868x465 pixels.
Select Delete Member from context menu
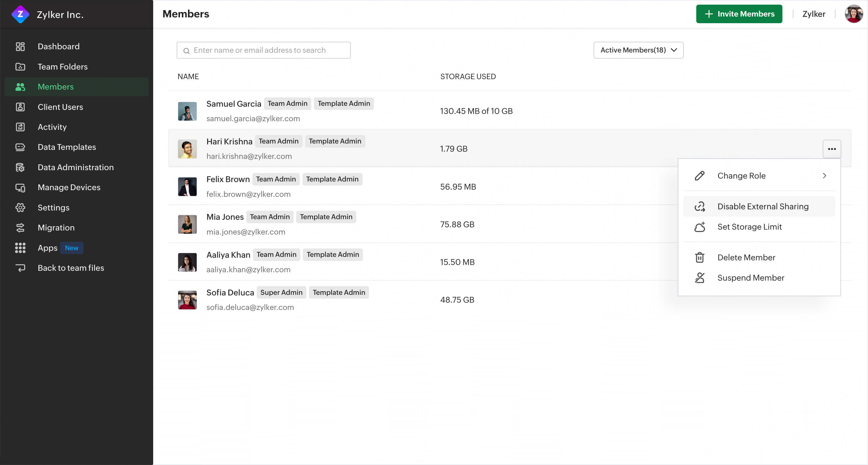click(746, 257)
